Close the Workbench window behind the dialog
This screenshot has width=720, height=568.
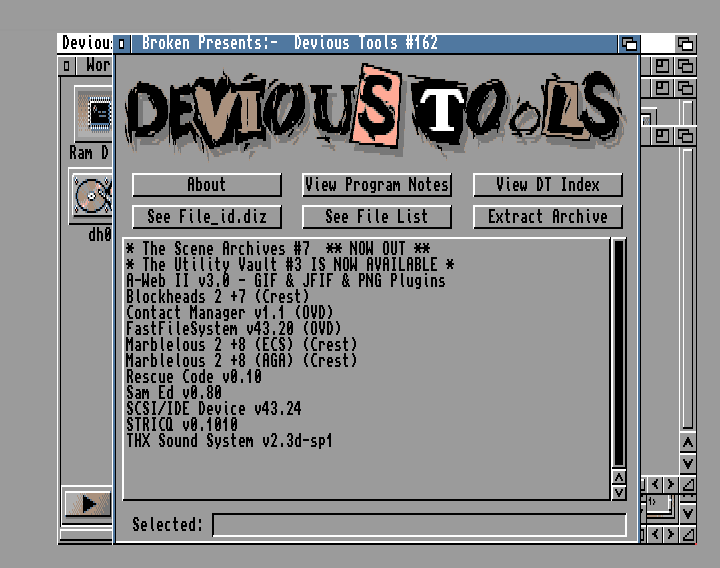click(x=67, y=66)
